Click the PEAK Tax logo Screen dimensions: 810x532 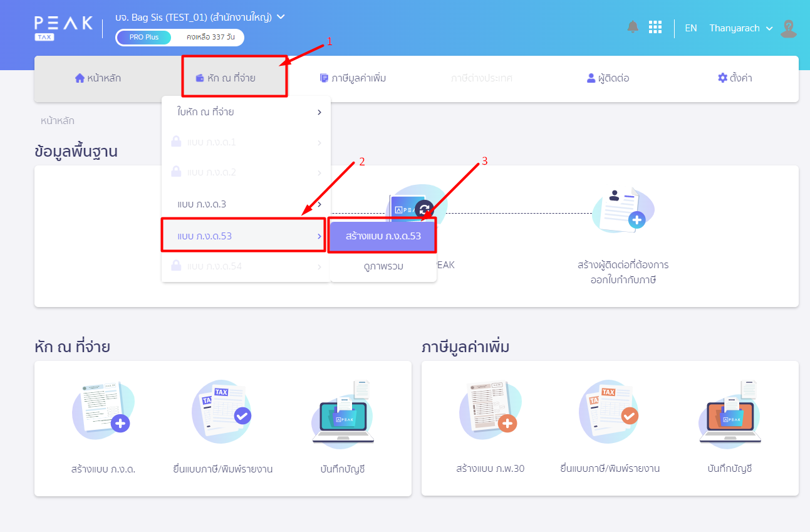coord(63,28)
